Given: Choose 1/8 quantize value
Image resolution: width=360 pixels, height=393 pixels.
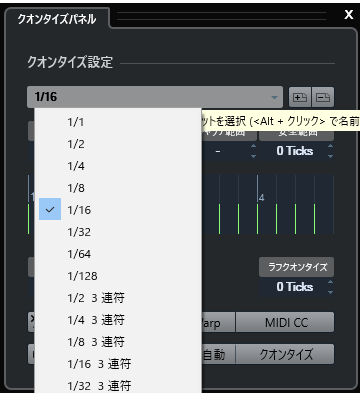Looking at the screenshot, I should coord(118,188).
